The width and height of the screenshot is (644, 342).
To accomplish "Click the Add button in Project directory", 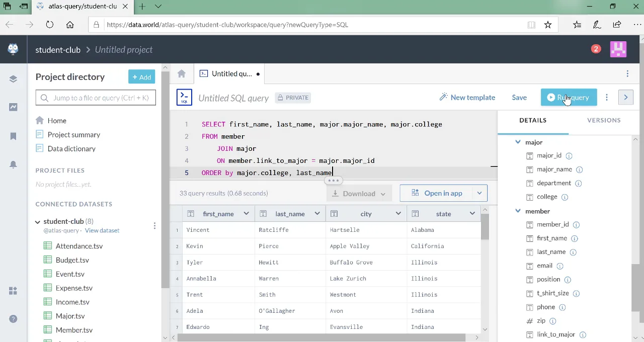I will [x=141, y=77].
